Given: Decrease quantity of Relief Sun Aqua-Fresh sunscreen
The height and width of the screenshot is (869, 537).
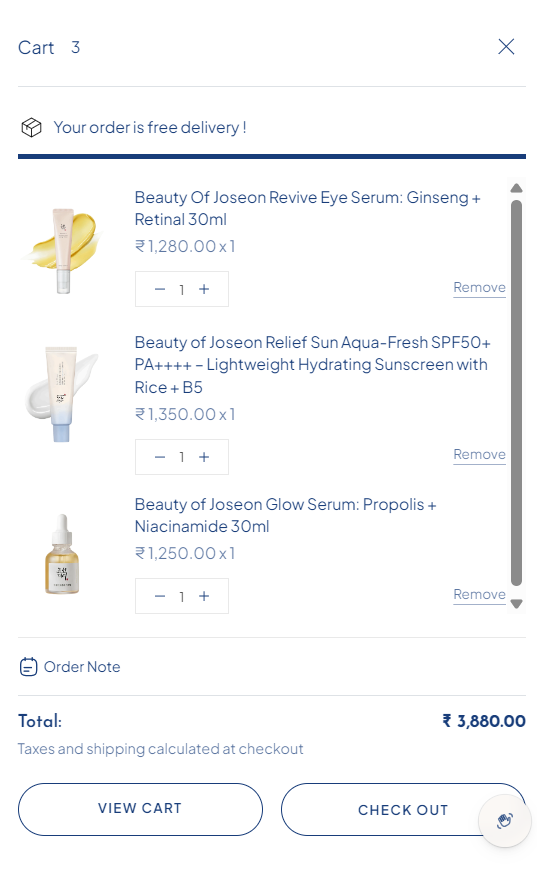Looking at the screenshot, I should point(160,457).
